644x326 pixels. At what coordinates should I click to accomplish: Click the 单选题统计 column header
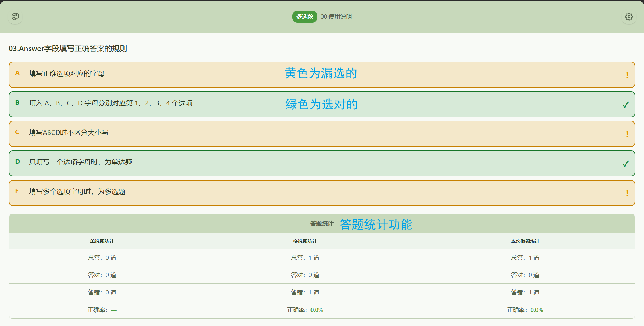[x=102, y=241]
